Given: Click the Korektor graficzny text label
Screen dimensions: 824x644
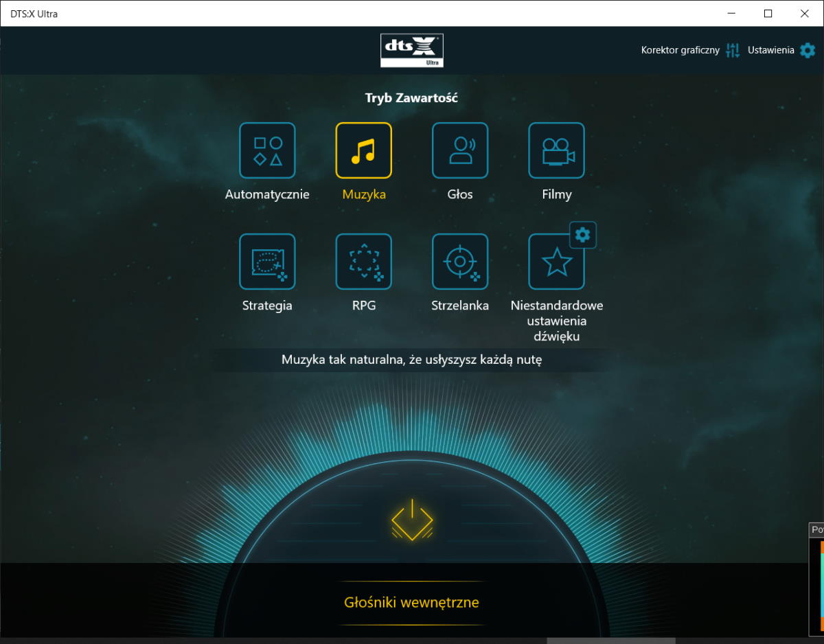Looking at the screenshot, I should click(680, 50).
